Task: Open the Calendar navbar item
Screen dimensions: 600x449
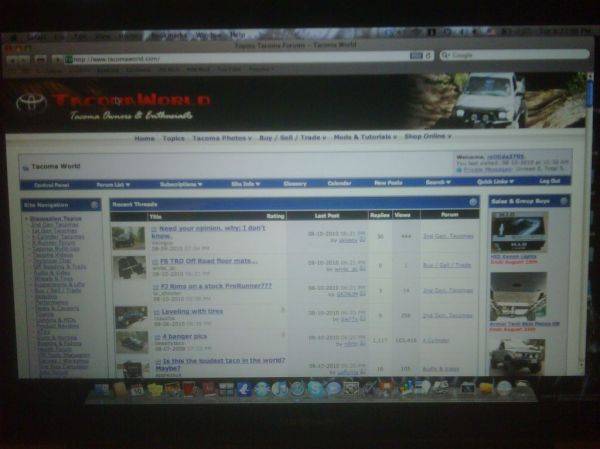Action: pyautogui.click(x=339, y=183)
